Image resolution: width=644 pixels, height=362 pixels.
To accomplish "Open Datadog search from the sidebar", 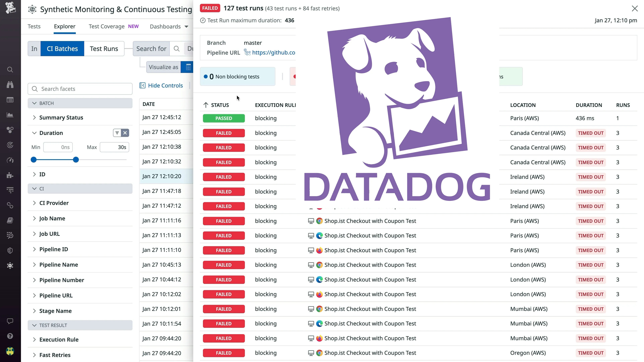I will click(x=10, y=70).
